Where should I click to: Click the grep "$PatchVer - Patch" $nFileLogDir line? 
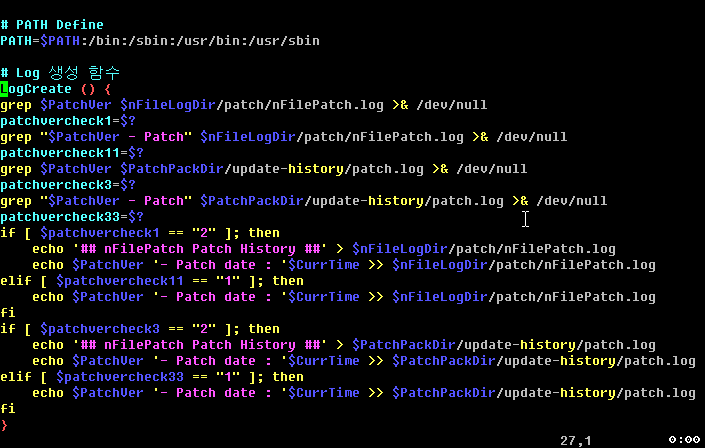point(284,137)
